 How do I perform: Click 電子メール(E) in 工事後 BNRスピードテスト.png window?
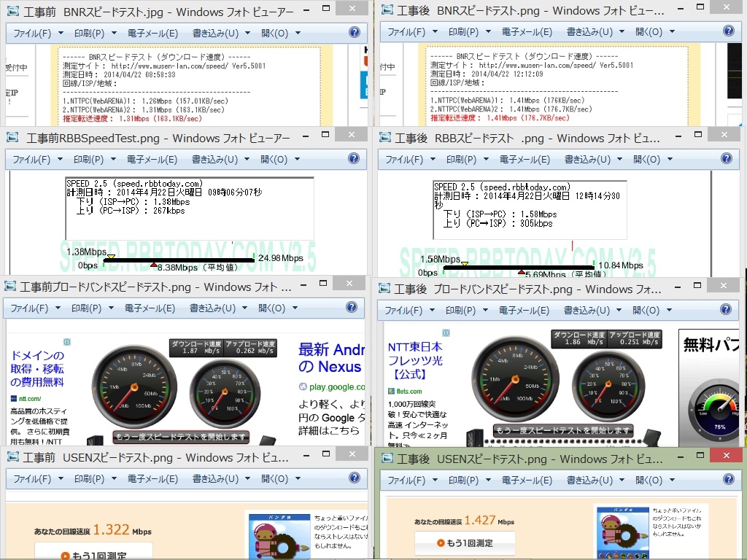[527, 32]
